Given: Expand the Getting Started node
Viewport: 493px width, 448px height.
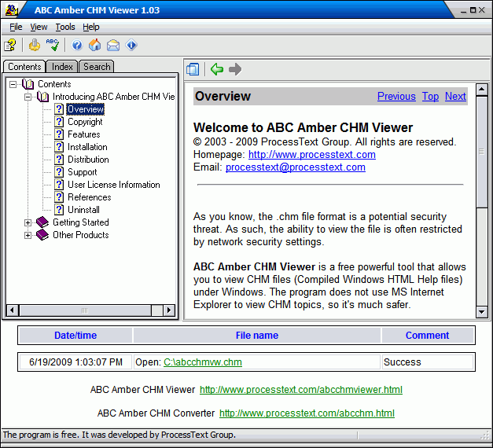Looking at the screenshot, I should [x=28, y=222].
